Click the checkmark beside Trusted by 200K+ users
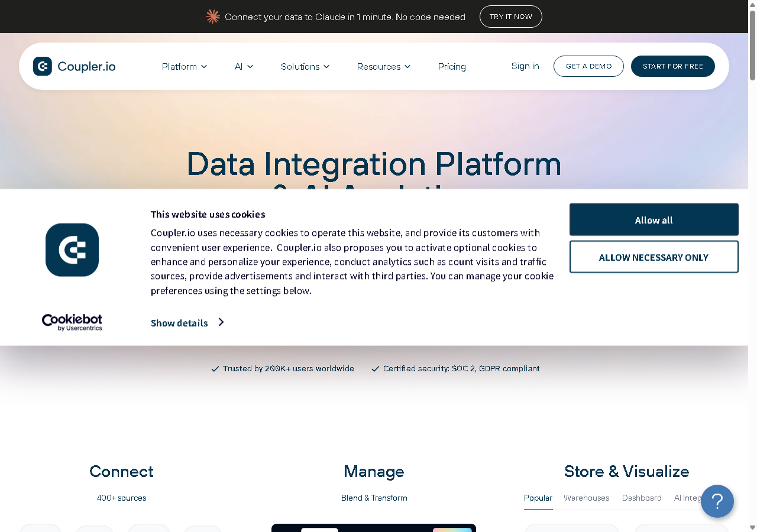 (x=215, y=369)
